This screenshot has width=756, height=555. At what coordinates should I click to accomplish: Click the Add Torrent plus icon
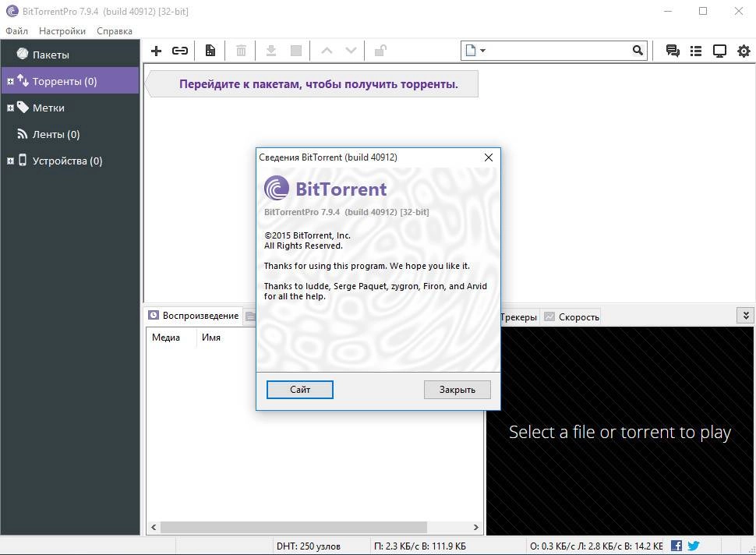tap(156, 51)
